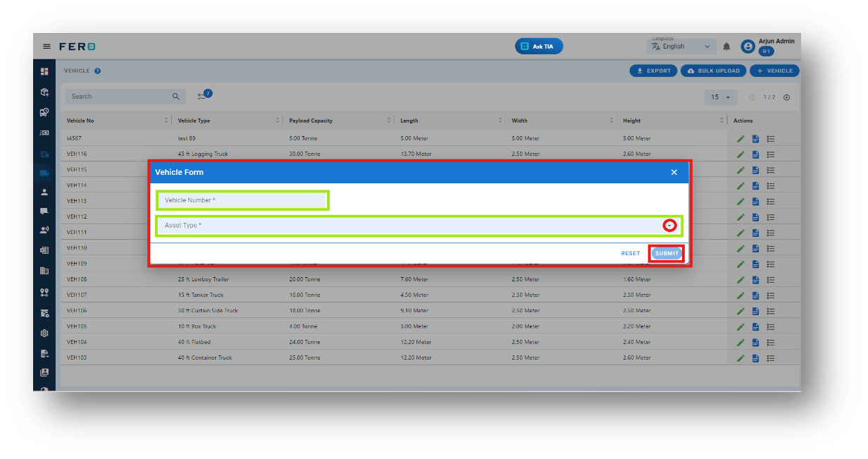The image size is (868, 459).
Task: Click the VEH108 vehicle number cell
Action: click(77, 280)
